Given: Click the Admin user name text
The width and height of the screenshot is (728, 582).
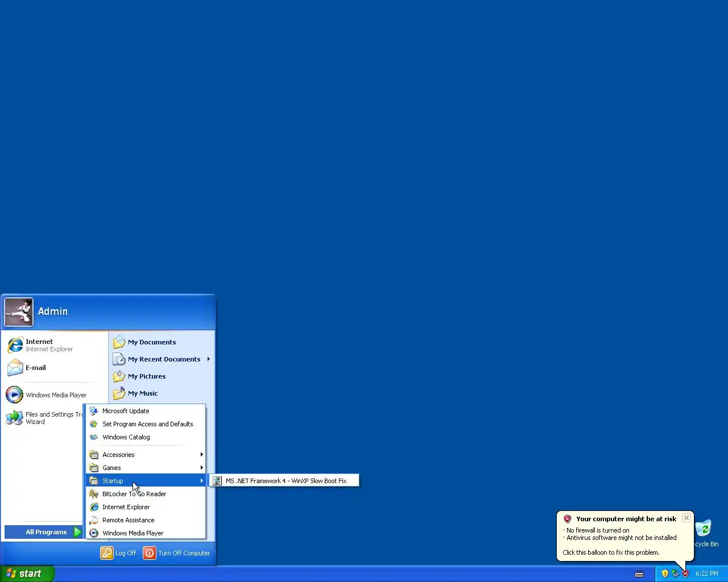Looking at the screenshot, I should click(53, 311).
